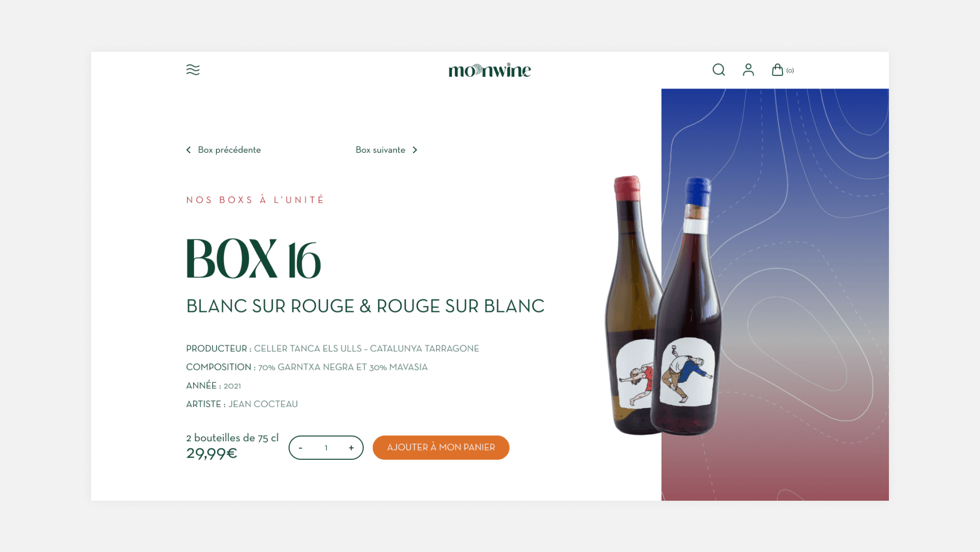Image resolution: width=980 pixels, height=552 pixels.
Task: Click the Celler Tanca Els Ulls producer text
Action: 366,349
